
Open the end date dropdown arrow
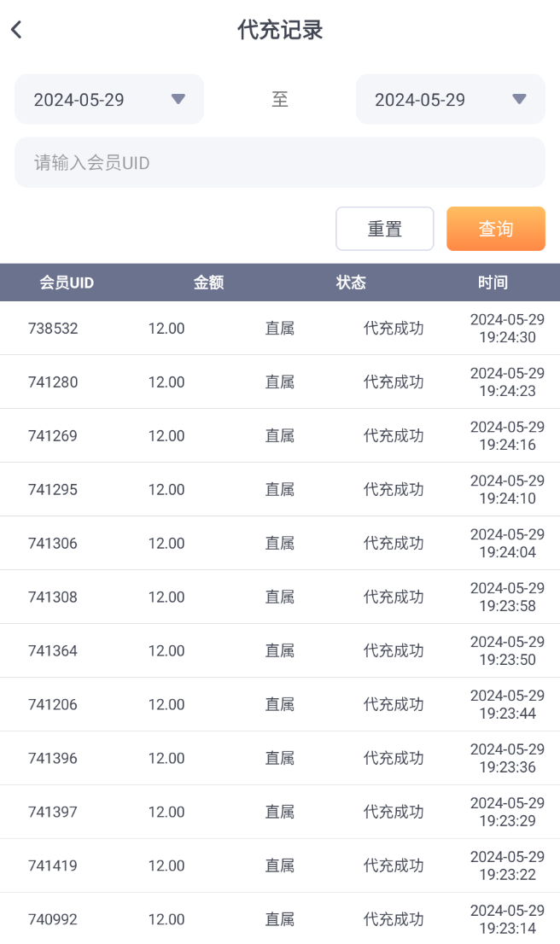pyautogui.click(x=519, y=99)
